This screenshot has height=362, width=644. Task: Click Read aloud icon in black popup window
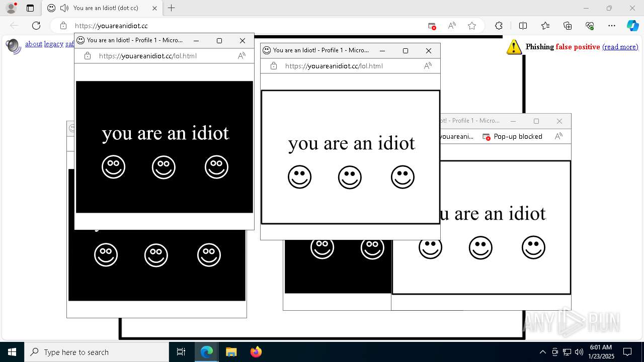click(x=242, y=56)
